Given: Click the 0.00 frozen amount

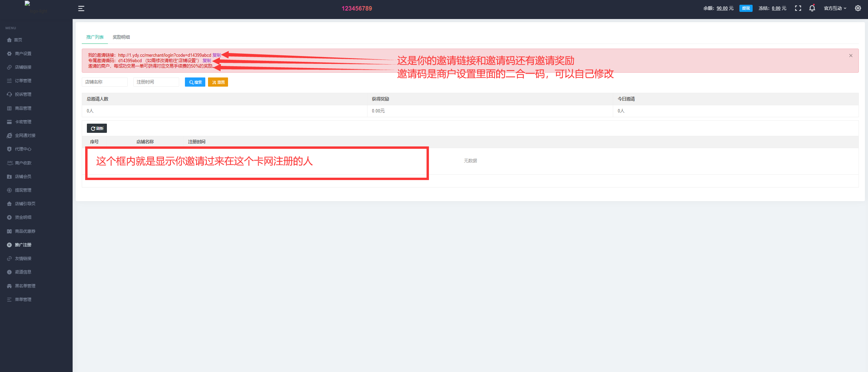Looking at the screenshot, I should coord(776,8).
